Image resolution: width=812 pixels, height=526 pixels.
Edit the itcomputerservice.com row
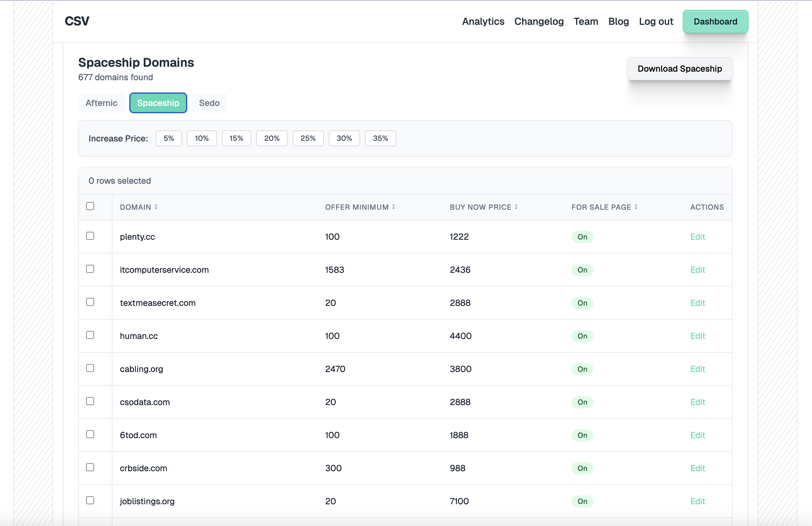(697, 270)
